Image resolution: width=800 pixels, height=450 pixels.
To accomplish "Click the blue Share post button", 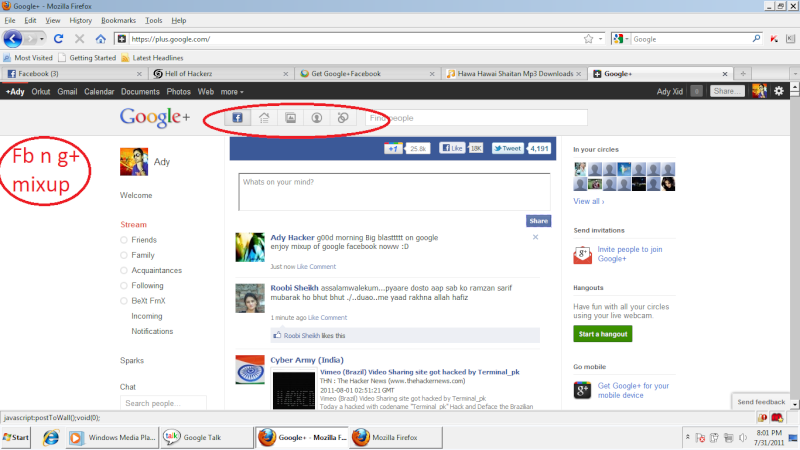I will [x=538, y=221].
